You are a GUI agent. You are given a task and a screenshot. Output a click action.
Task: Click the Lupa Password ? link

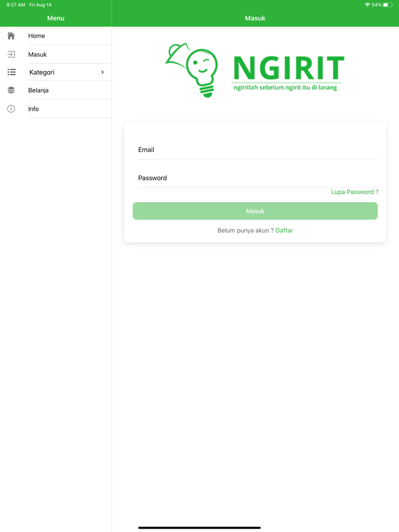[355, 192]
